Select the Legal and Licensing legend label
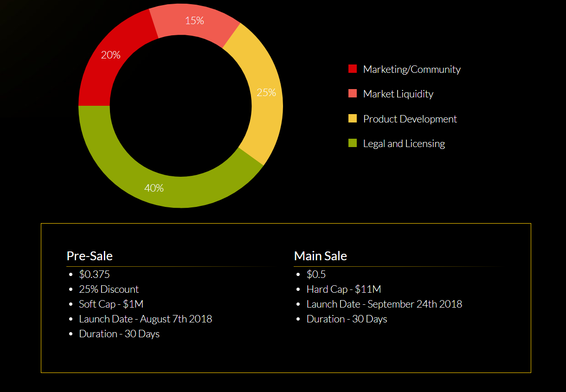The width and height of the screenshot is (566, 392). (x=404, y=143)
